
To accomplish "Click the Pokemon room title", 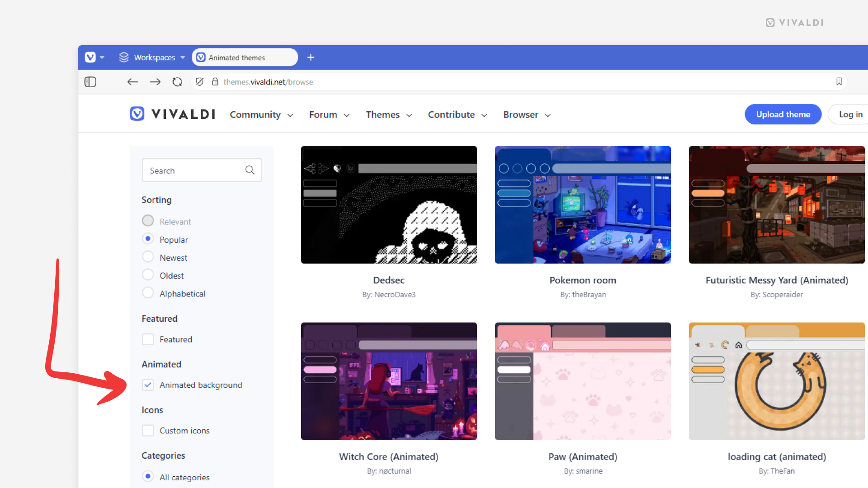I will pos(583,280).
